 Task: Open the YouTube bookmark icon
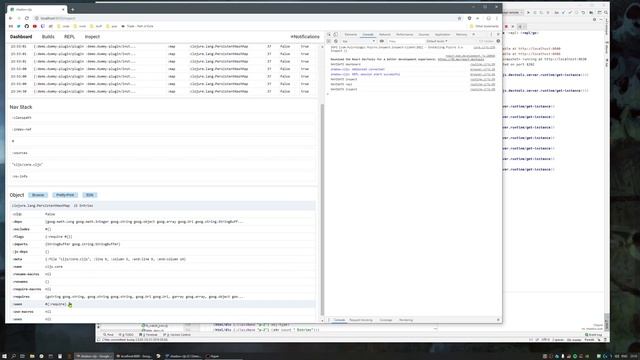point(35,26)
